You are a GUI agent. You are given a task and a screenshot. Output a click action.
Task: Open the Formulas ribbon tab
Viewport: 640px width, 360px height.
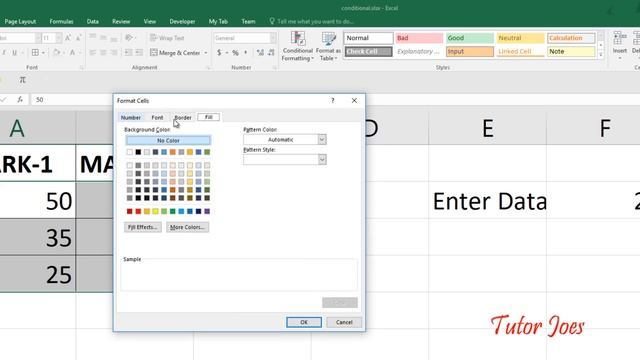point(61,21)
